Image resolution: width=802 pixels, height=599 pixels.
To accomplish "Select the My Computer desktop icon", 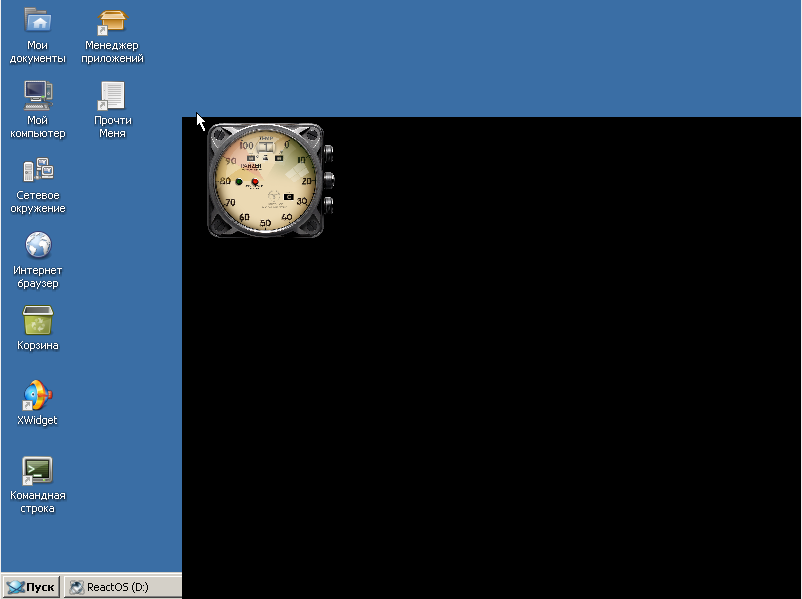I will pos(38,95).
